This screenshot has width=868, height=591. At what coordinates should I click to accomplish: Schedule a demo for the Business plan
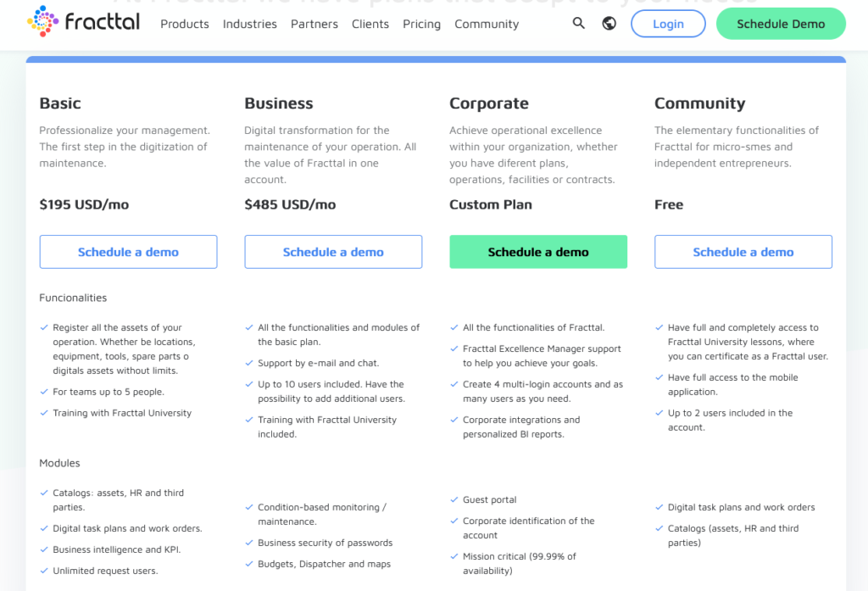coord(333,252)
